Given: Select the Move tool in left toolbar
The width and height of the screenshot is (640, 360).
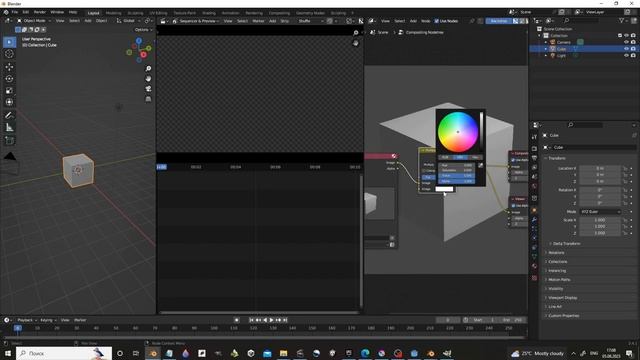Looking at the screenshot, I should [x=9, y=67].
